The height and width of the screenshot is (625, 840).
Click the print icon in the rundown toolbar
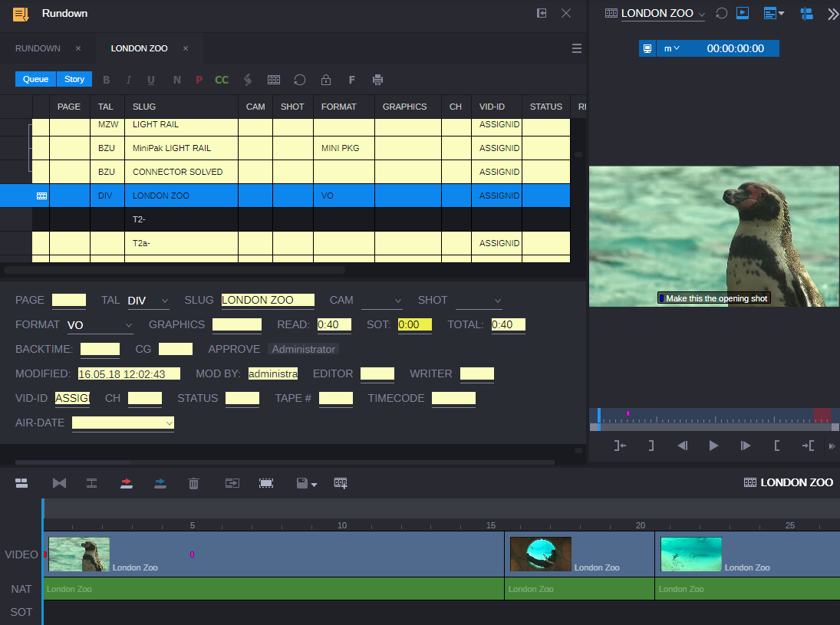coord(377,80)
